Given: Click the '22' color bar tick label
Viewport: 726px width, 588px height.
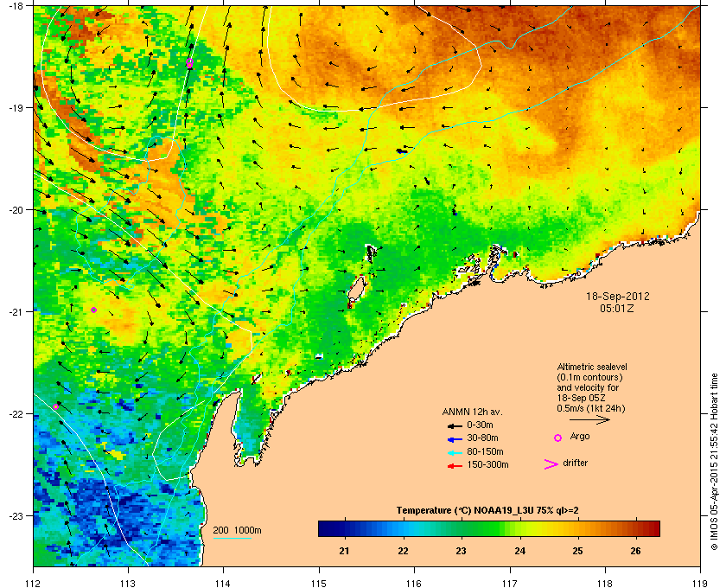Looking at the screenshot, I should point(403,551).
